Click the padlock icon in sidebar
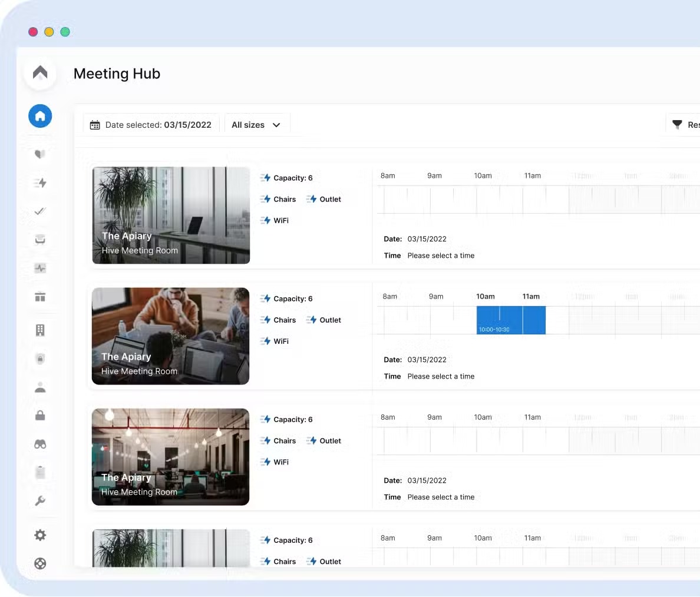The width and height of the screenshot is (700, 597). pos(40,416)
